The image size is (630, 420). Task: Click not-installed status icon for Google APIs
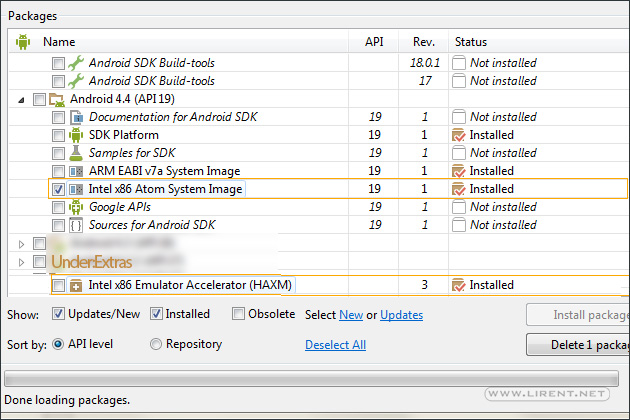coord(459,207)
